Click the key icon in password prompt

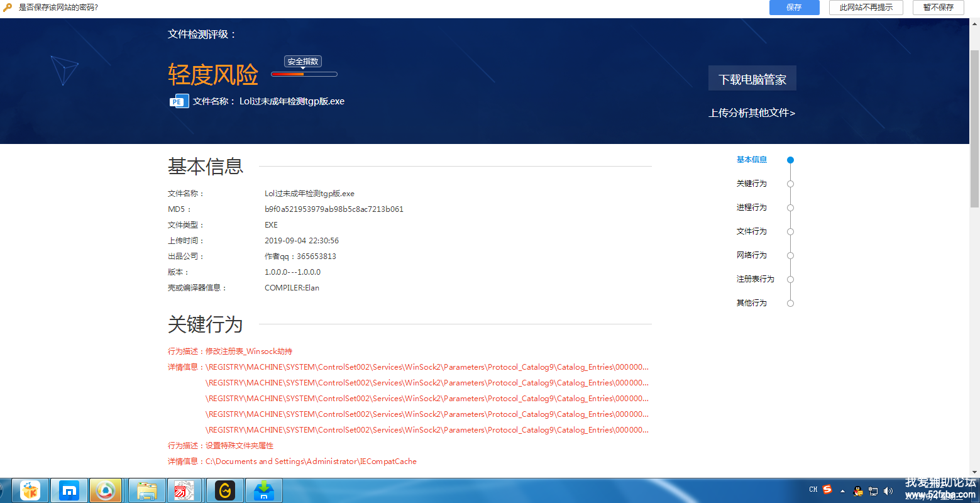pyautogui.click(x=8, y=8)
